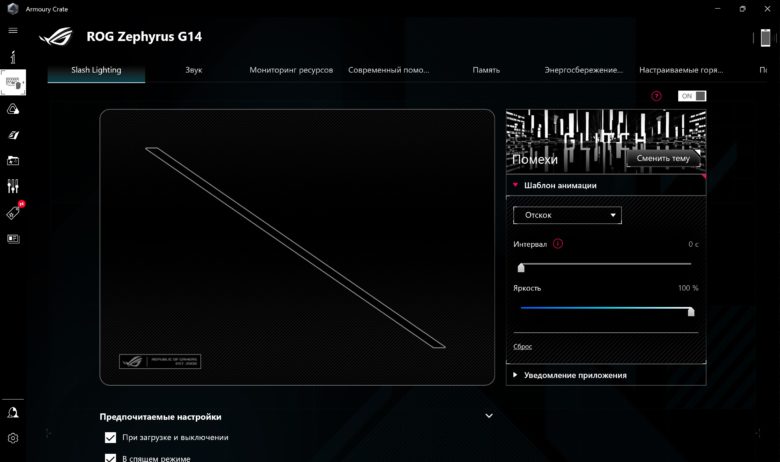
Task: Select the Device keyboard sidebar icon
Action: [x=13, y=82]
